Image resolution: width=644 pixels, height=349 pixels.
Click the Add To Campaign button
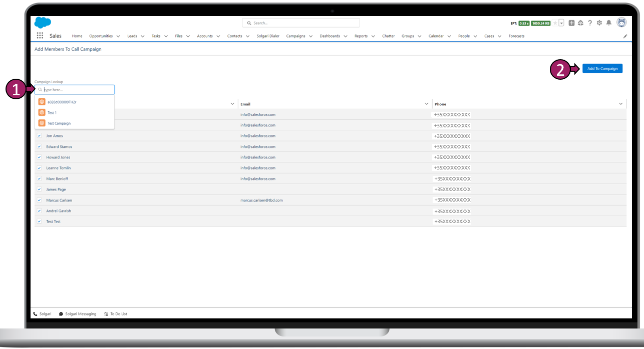pos(602,69)
